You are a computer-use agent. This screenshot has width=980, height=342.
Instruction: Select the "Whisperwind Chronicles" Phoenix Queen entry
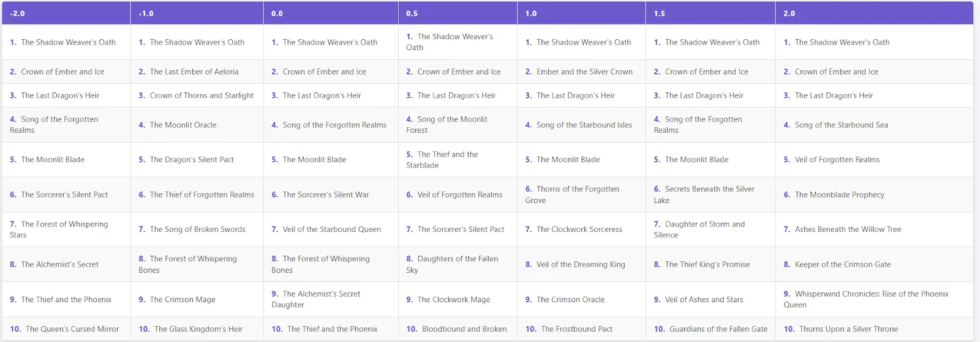[x=871, y=299]
